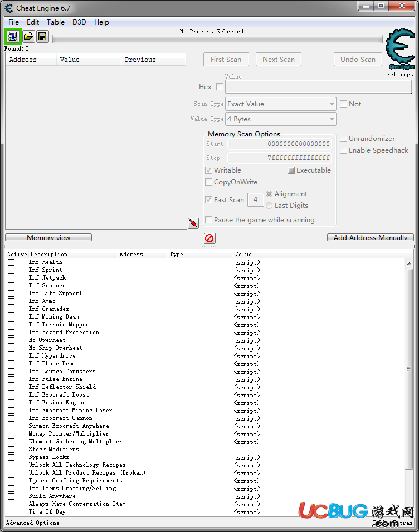The image size is (419, 532).
Task: Toggle the Executable checkbox
Action: pos(291,170)
